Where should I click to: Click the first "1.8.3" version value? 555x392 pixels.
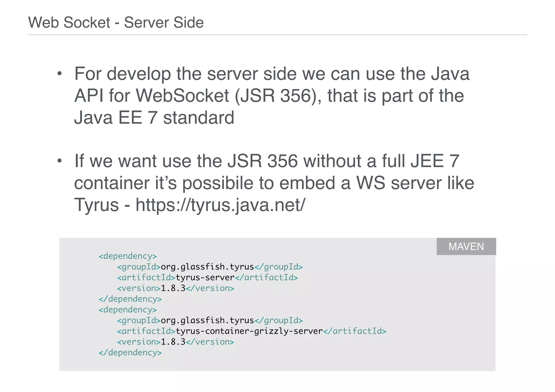(173, 288)
